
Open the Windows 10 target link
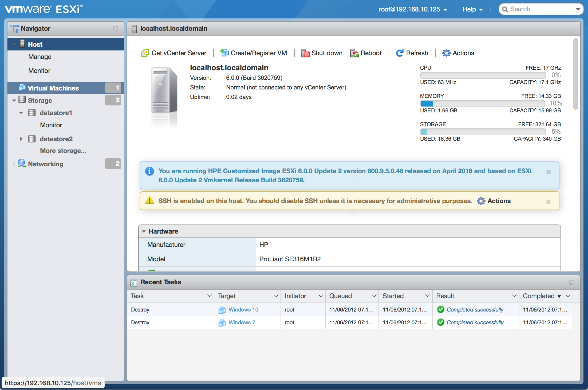coord(243,310)
